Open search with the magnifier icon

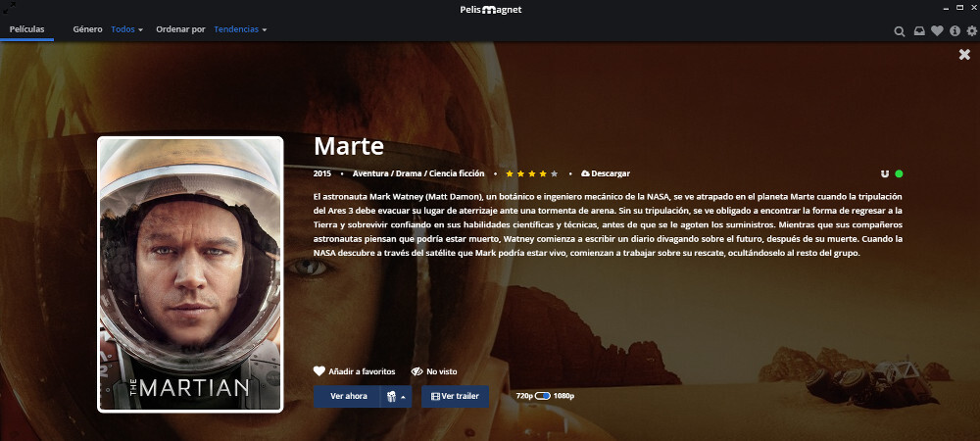point(900,31)
